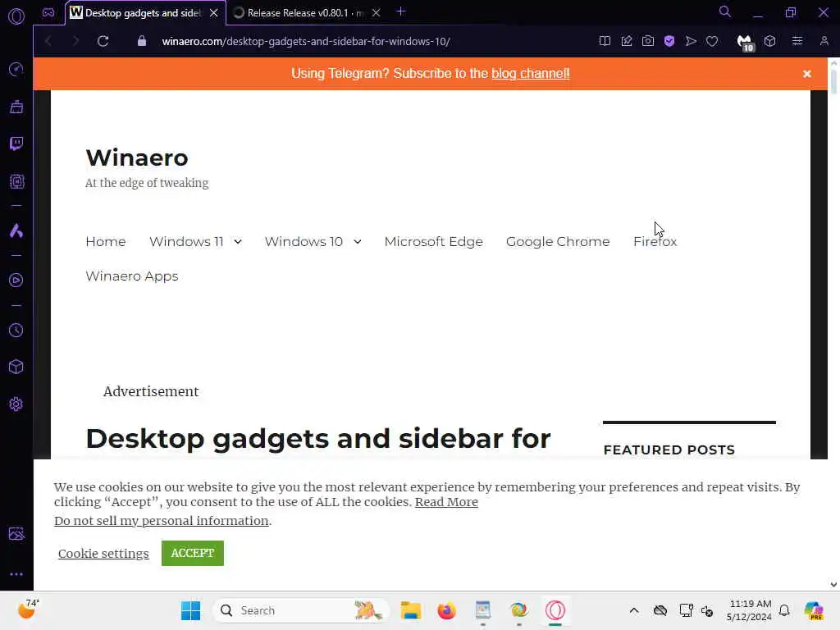Dismiss the orange Telegram banner
This screenshot has height=630, width=840.
(807, 74)
